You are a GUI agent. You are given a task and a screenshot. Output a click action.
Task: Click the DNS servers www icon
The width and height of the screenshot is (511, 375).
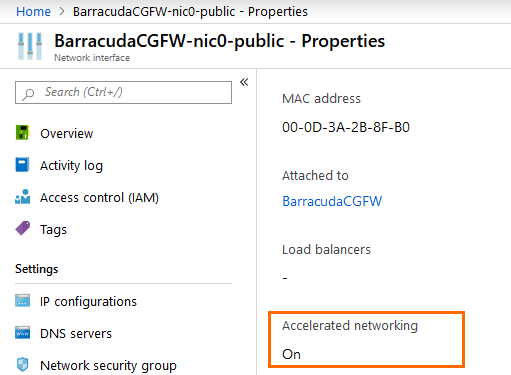pos(22,333)
